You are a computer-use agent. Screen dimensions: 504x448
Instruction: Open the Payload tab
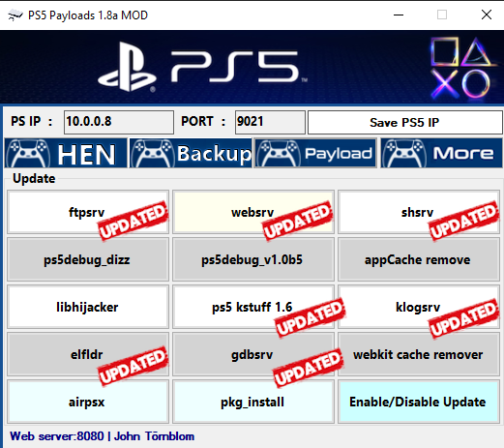pos(315,153)
